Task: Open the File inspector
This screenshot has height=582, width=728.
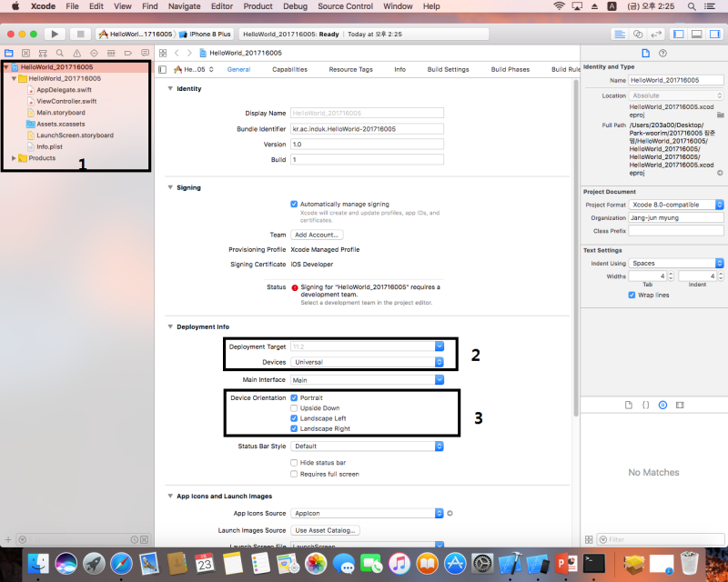Action: tap(645, 53)
